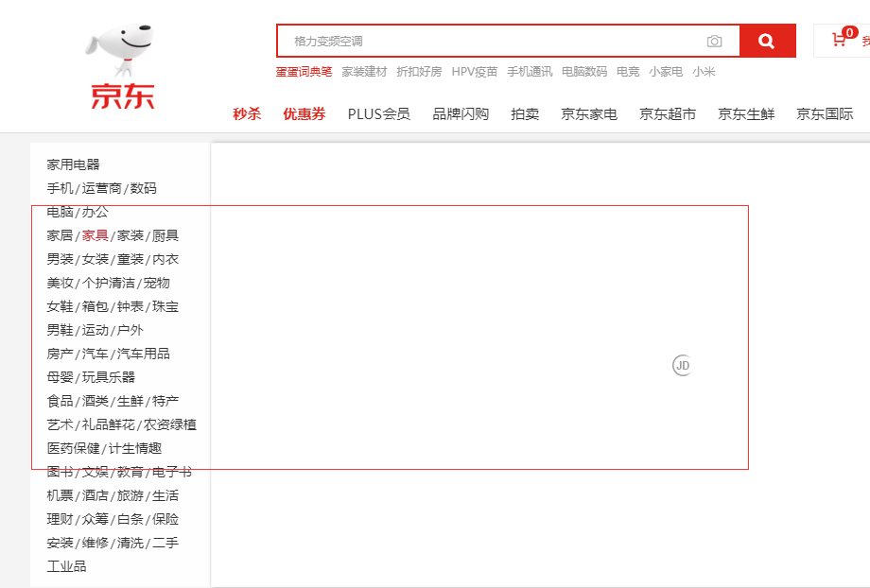The image size is (870, 588).
Task: Go to the 优惠券 navigation tab
Action: pyautogui.click(x=304, y=113)
